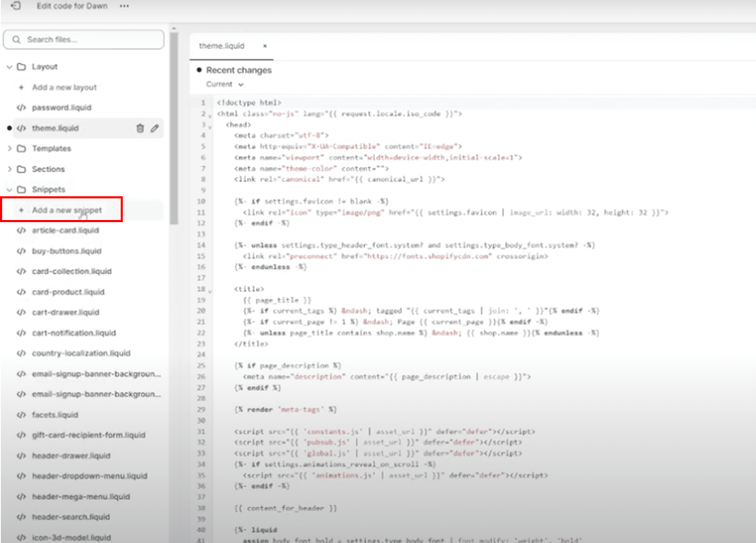This screenshot has width=756, height=543.
Task: Close the theme.liquid tab
Action: click(x=265, y=46)
